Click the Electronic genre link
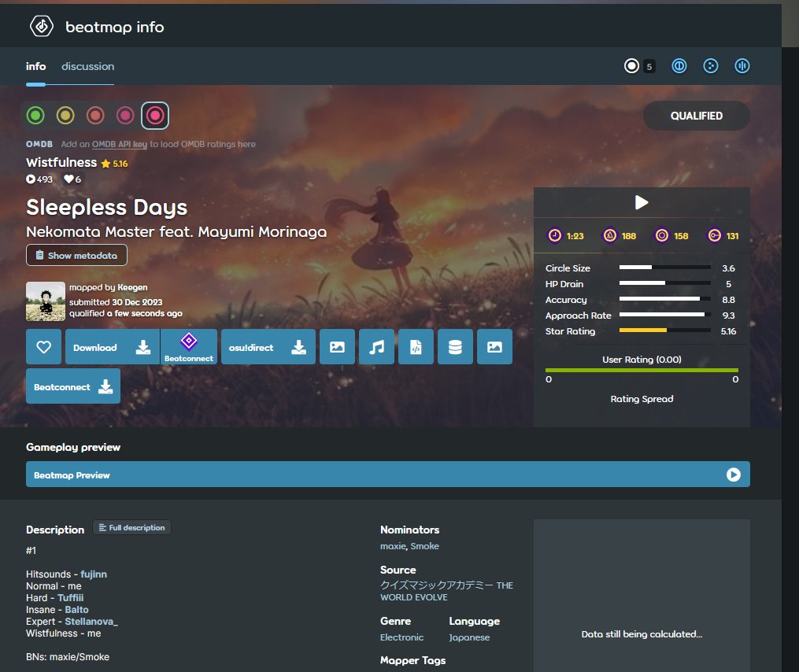799x672 pixels. 401,637
